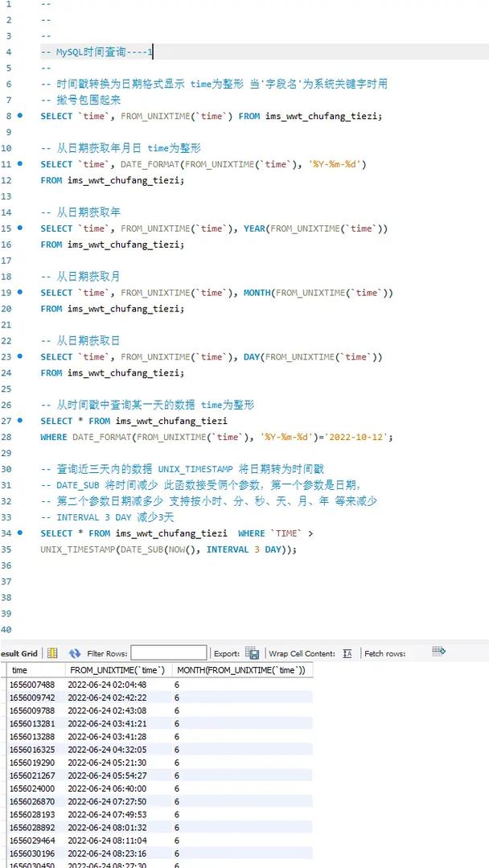489x868 pixels.
Task: Select the cell 1656028892
Action: [32, 827]
